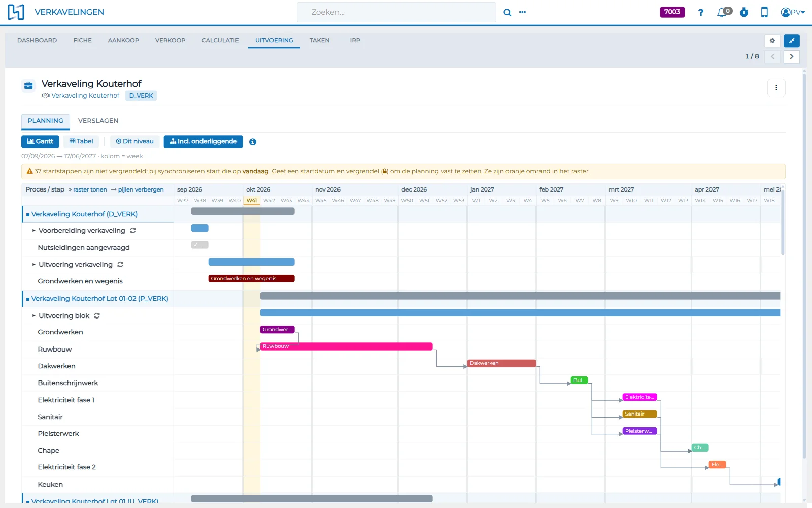Expand Uitvoering blok row
This screenshot has height=508, width=812.
[x=34, y=316]
